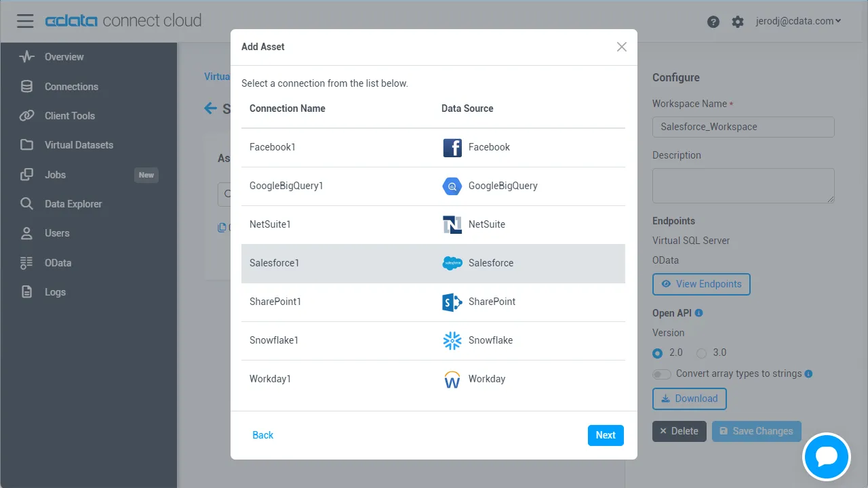Click the SharePoint data source logo

452,302
